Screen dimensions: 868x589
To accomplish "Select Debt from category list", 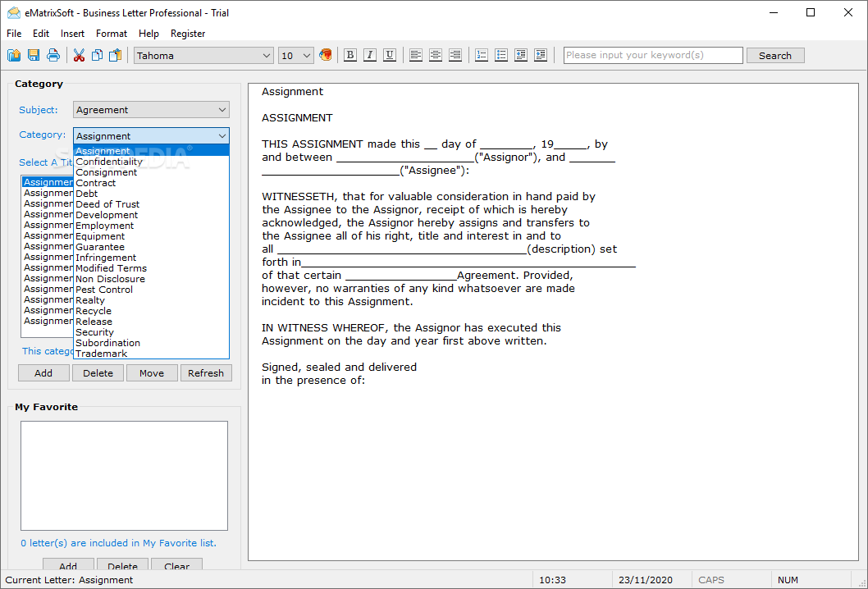I will pos(151,194).
